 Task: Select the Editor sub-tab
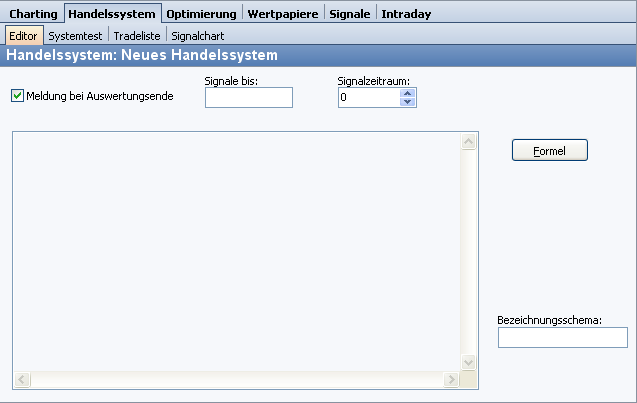(x=23, y=35)
